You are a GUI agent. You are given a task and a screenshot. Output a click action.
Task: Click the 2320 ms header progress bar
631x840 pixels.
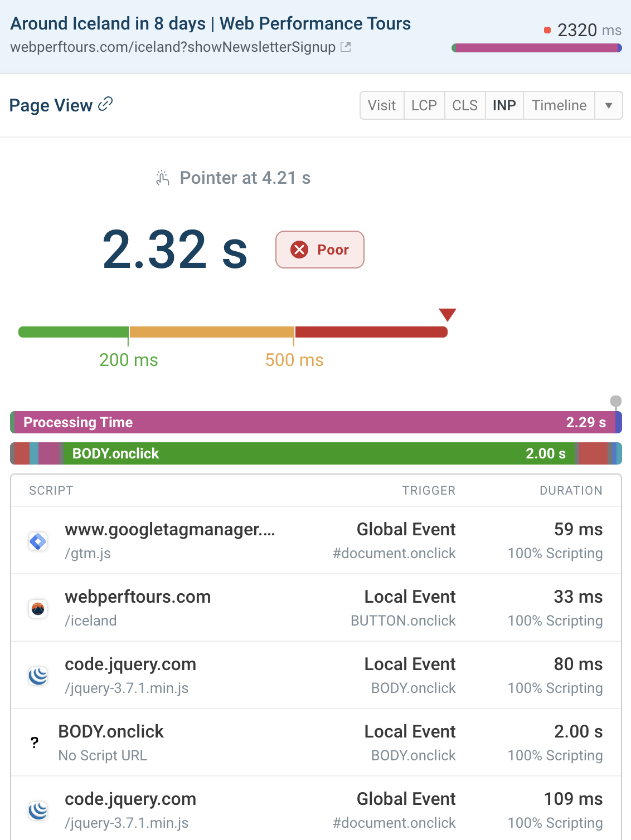click(x=537, y=48)
